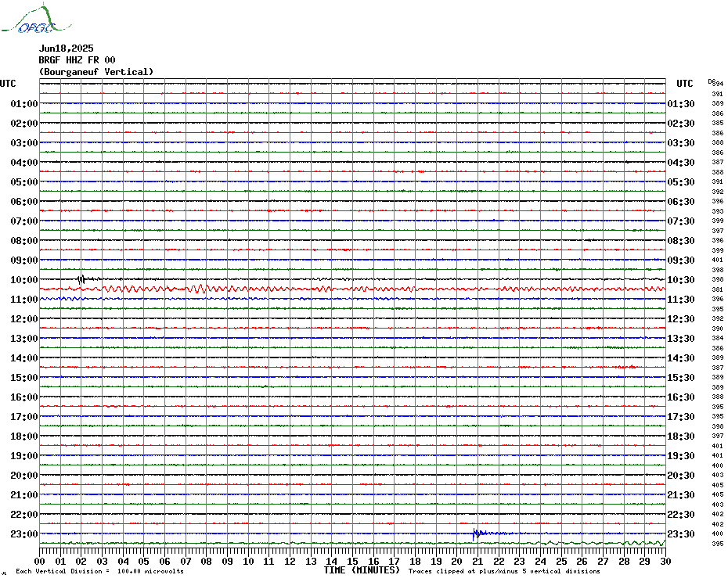Click the minute 00 axis label

click(x=39, y=562)
